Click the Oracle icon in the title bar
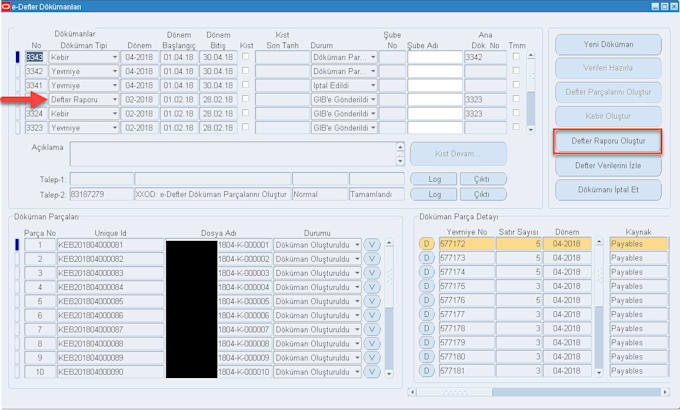This screenshot has height=410, width=680. click(8, 6)
